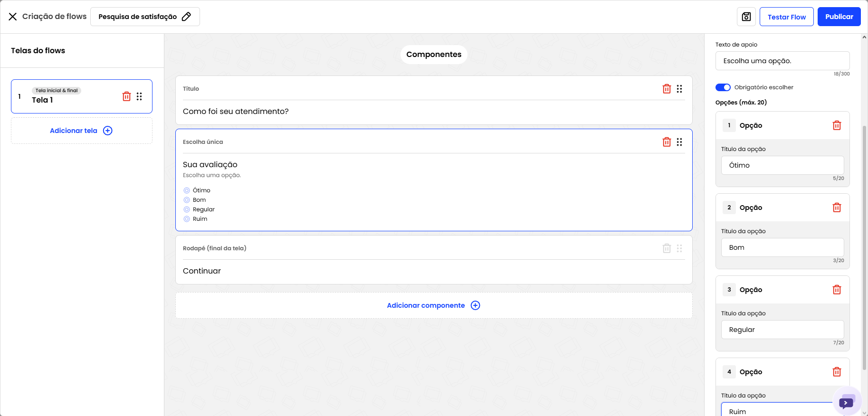This screenshot has width=868, height=416.
Task: Click the Continuar footer text
Action: 202,271
